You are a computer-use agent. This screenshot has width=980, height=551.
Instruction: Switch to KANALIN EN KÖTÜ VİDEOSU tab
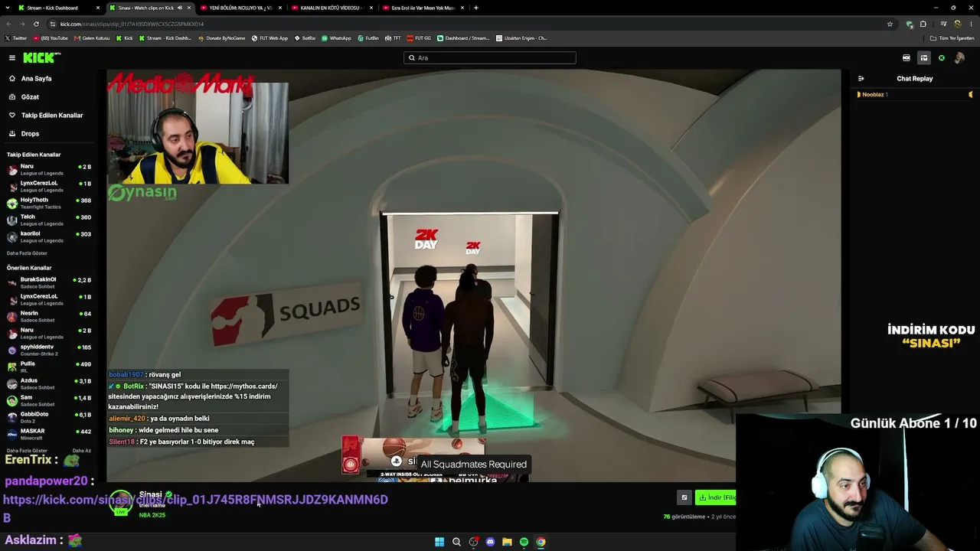pyautogui.click(x=331, y=8)
